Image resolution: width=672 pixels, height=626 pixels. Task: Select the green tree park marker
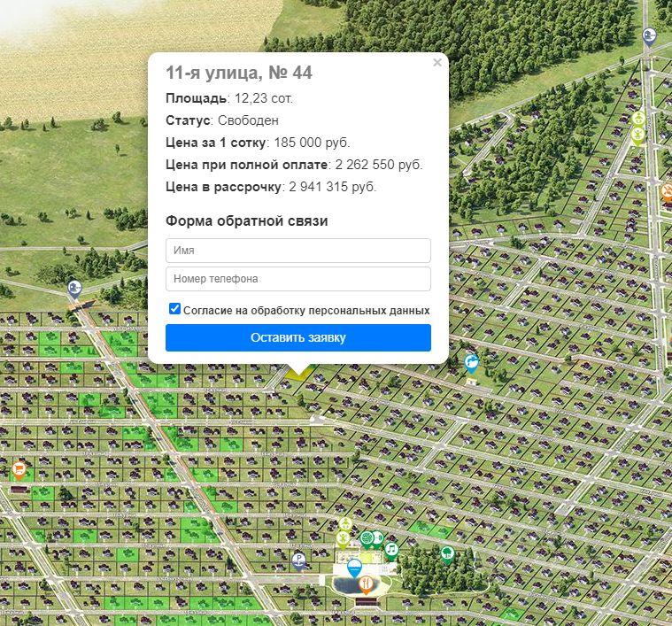pos(447,554)
